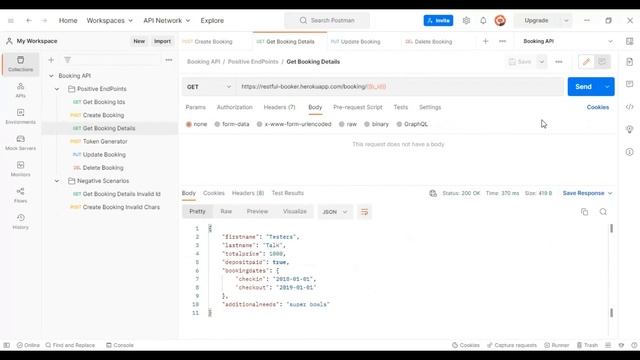This screenshot has width=640, height=360.
Task: Open the API Network dropdown menu
Action: (167, 20)
